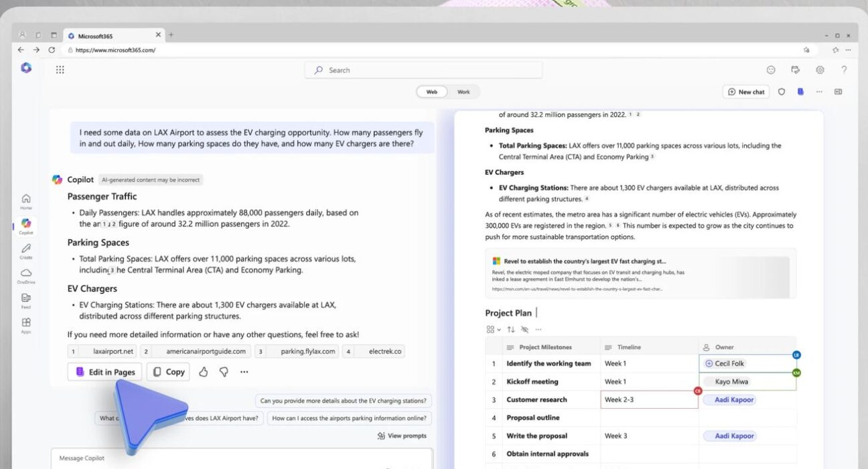The height and width of the screenshot is (469, 868).
Task: Sort the Project Plan table
Action: tap(511, 330)
